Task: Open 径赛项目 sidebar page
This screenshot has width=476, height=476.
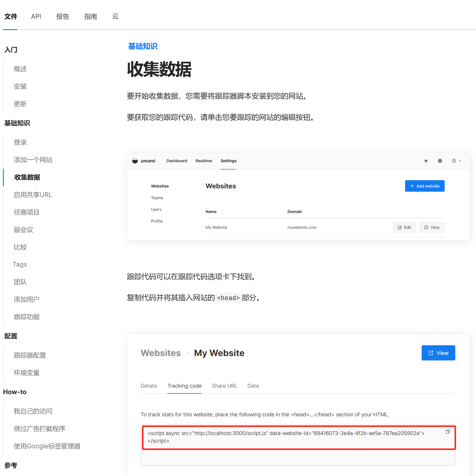Action: pos(27,212)
